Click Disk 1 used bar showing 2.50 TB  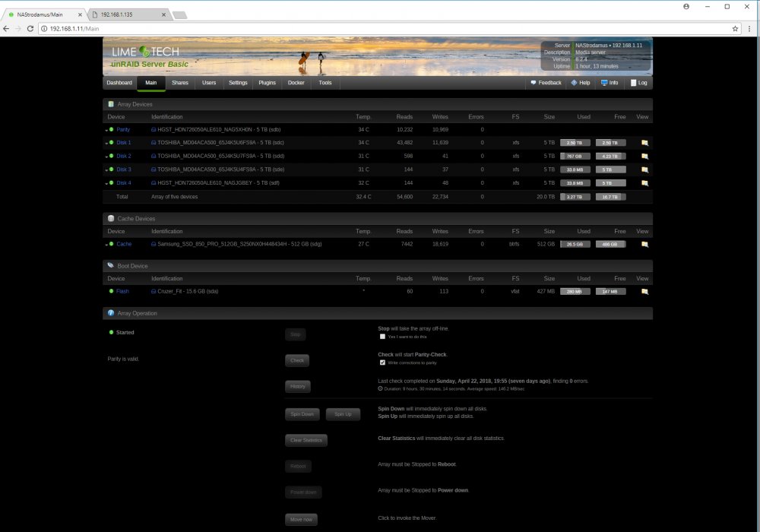575,143
